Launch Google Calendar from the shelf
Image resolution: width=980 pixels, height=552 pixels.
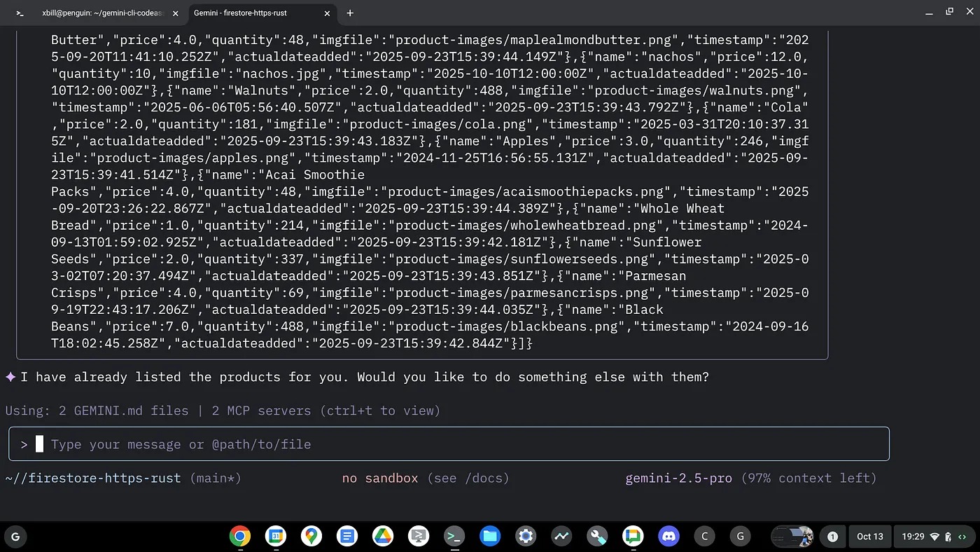pos(276,537)
